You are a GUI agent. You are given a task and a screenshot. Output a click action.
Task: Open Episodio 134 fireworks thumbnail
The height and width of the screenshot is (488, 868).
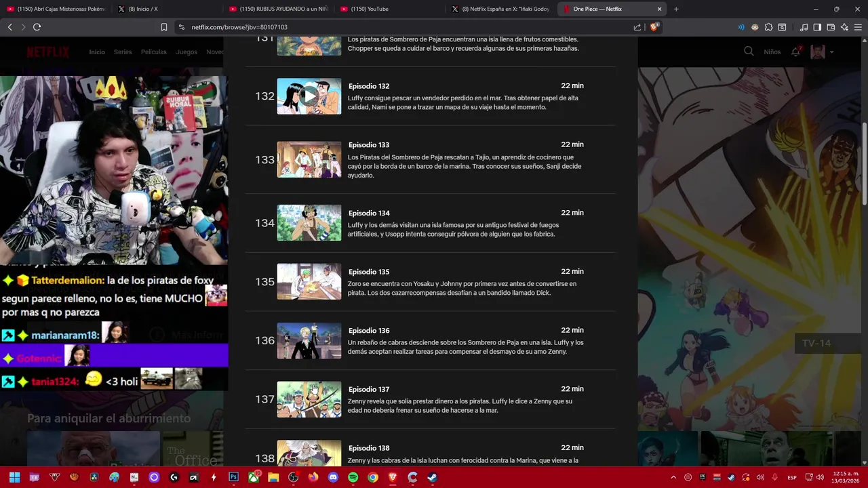[309, 223]
